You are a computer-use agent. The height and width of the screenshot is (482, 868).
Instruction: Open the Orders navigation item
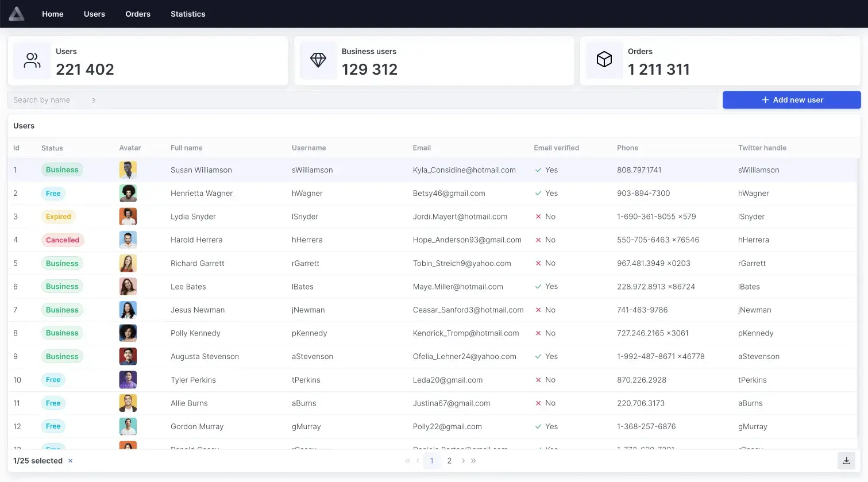(x=138, y=14)
